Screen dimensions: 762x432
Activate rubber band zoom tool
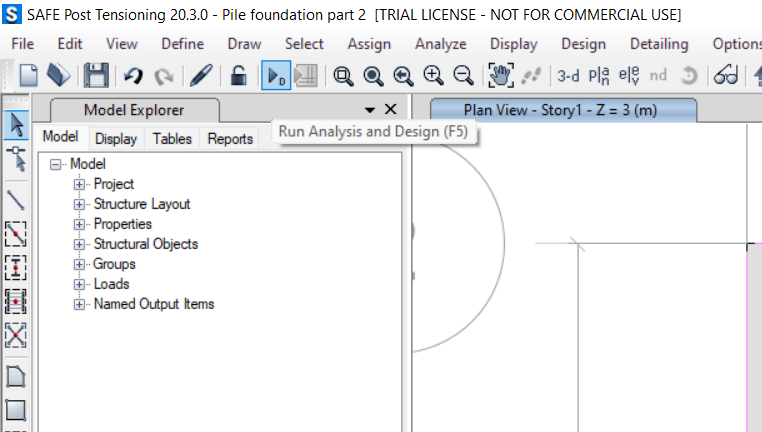coord(343,76)
